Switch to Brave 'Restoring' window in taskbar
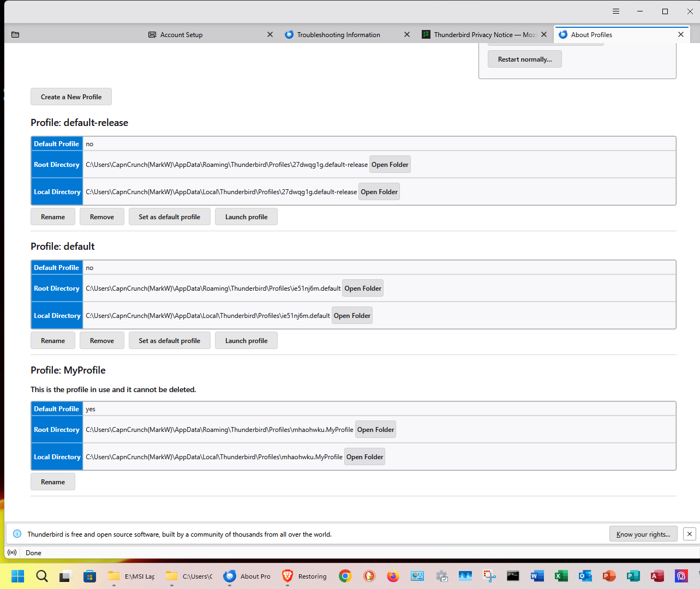This screenshot has height=589, width=700. [304, 576]
